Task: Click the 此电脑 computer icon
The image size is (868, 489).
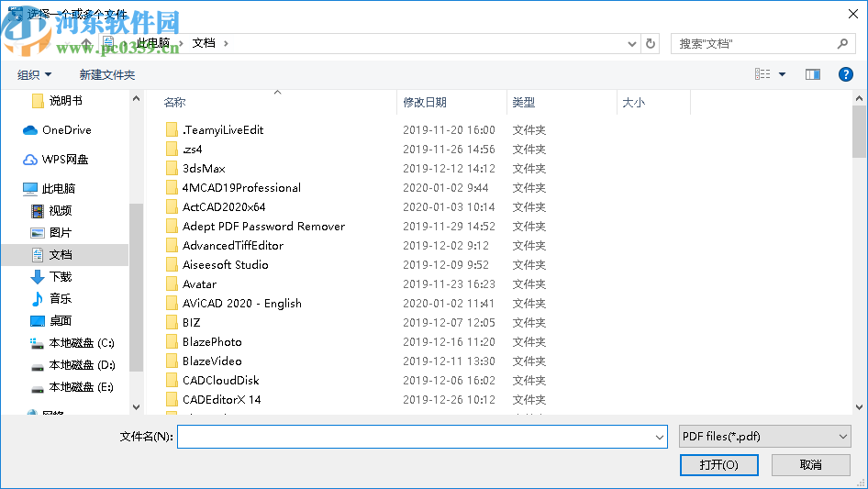Action: 30,189
